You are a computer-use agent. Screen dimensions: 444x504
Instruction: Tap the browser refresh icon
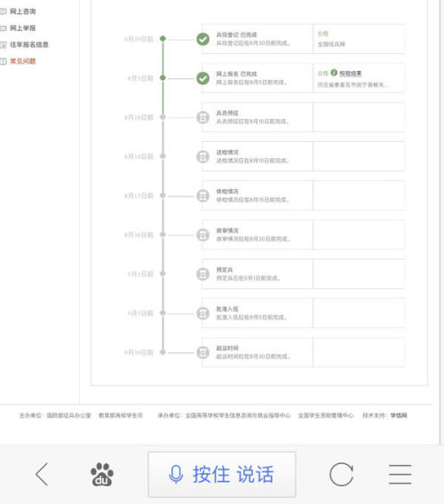(x=341, y=474)
